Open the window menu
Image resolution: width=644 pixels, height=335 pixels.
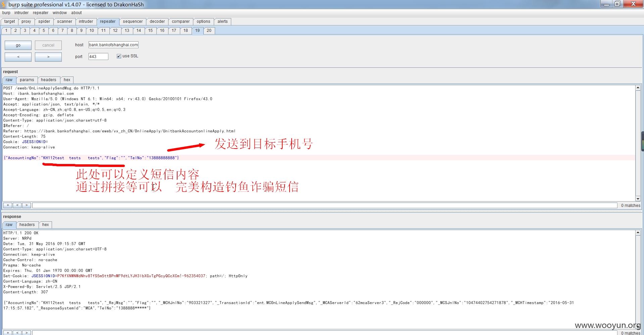tap(60, 13)
